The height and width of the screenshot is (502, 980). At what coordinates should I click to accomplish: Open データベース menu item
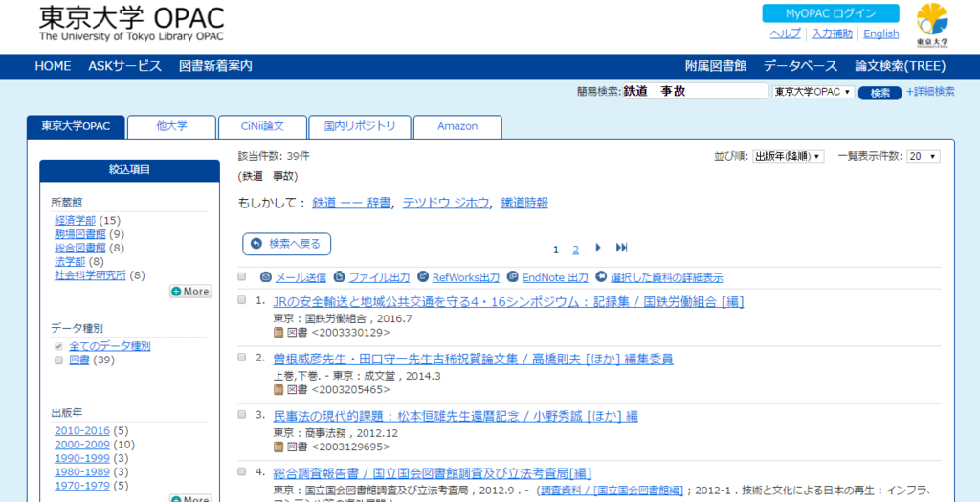click(801, 66)
